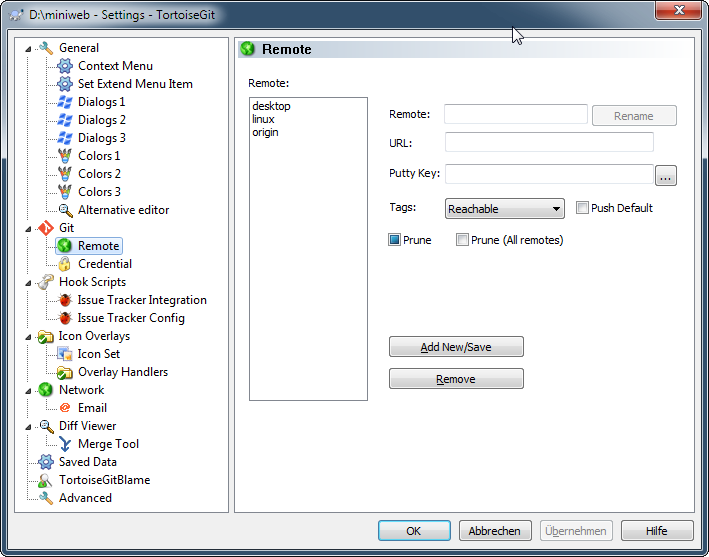Image resolution: width=709 pixels, height=557 pixels.
Task: Click the @ icon for Email
Action: [65, 408]
